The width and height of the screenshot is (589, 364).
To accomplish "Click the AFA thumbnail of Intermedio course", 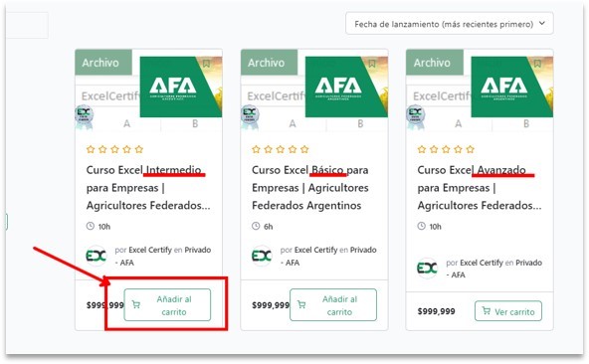I will (x=181, y=87).
